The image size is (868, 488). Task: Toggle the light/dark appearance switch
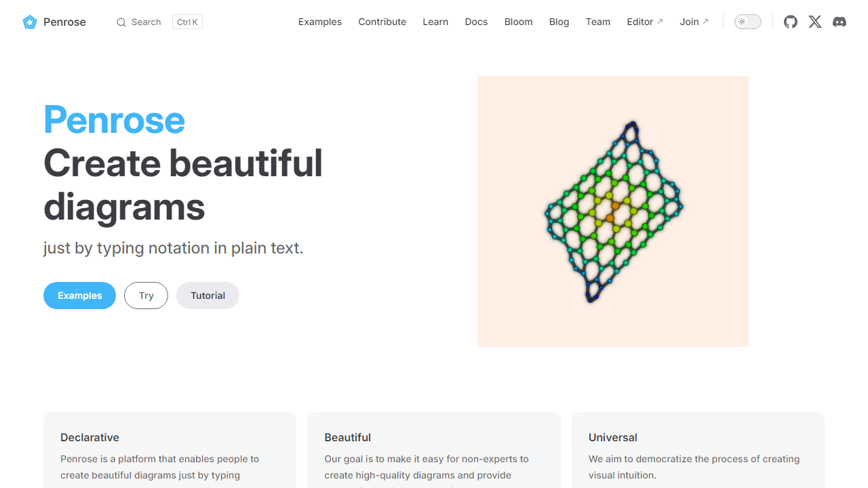748,22
